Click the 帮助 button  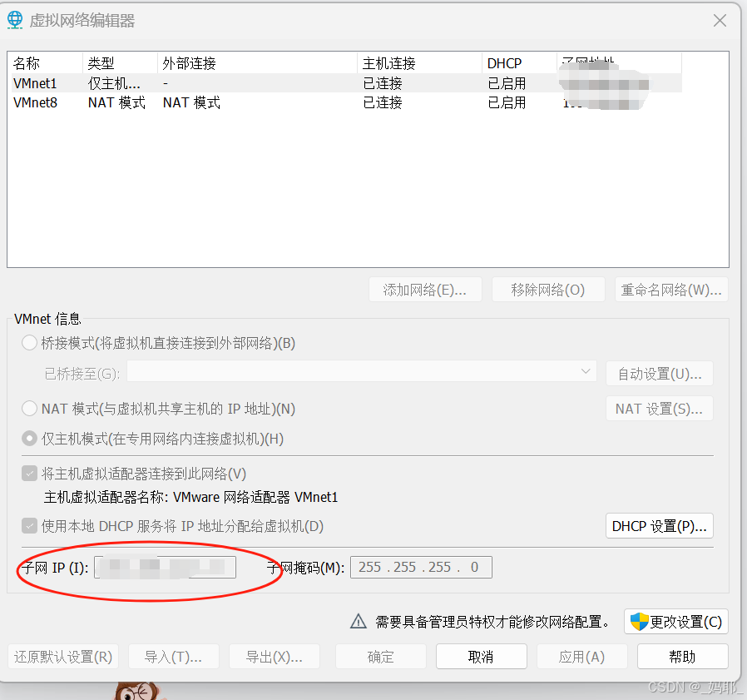coord(683,657)
